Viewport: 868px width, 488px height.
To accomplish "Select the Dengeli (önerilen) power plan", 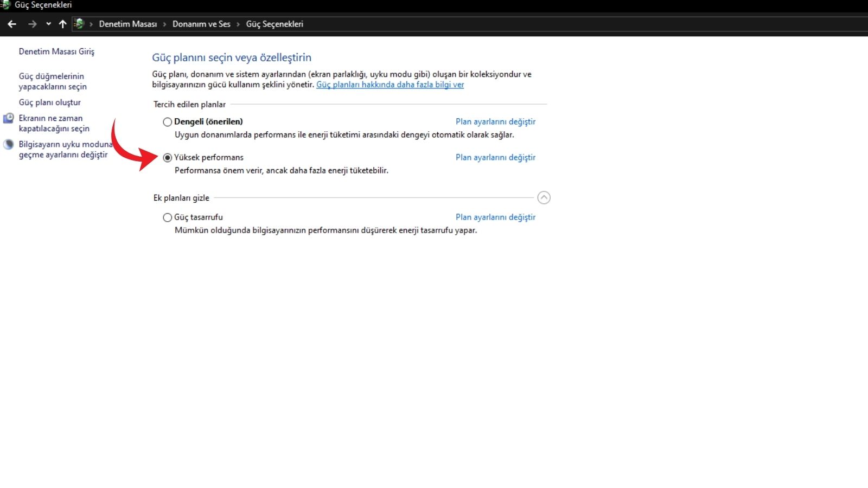I will coord(168,122).
